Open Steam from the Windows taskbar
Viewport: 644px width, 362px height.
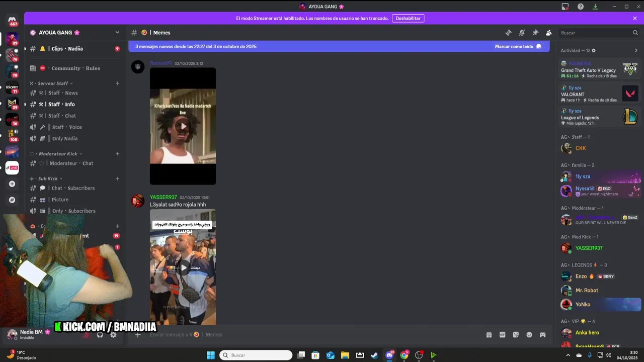374,355
